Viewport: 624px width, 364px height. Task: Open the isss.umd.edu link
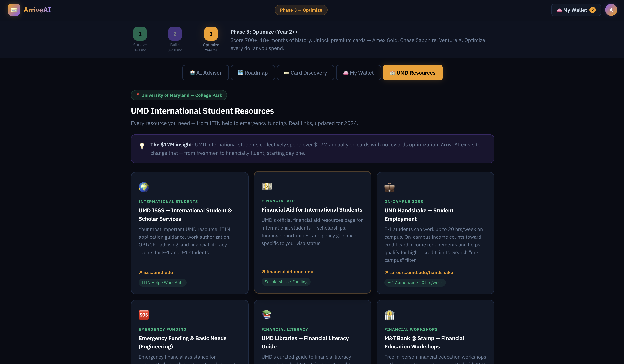tap(158, 272)
